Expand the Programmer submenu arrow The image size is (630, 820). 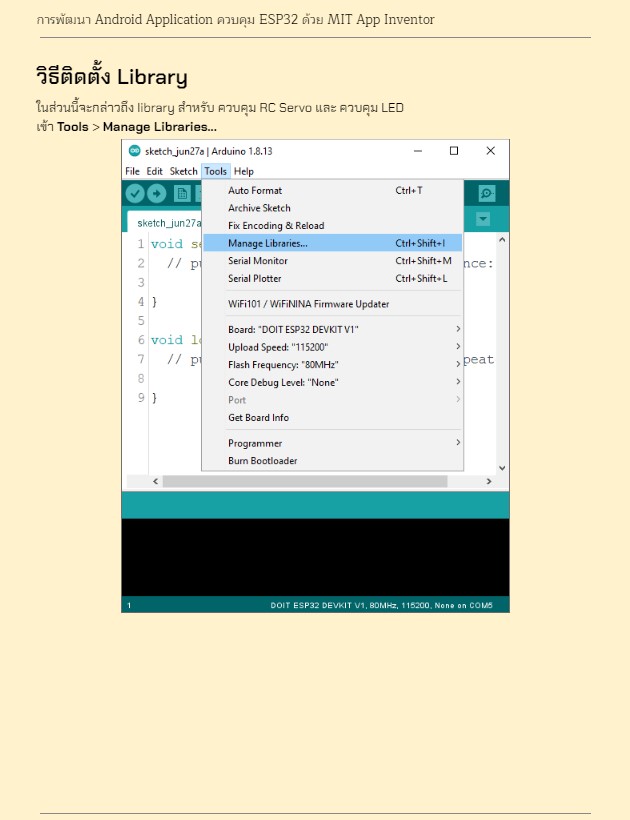(x=458, y=442)
